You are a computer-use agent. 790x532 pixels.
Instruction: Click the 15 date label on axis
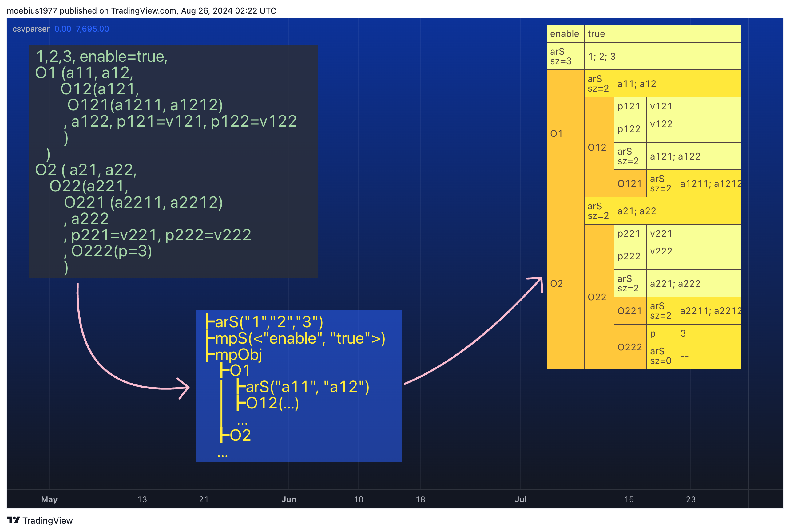629,499
